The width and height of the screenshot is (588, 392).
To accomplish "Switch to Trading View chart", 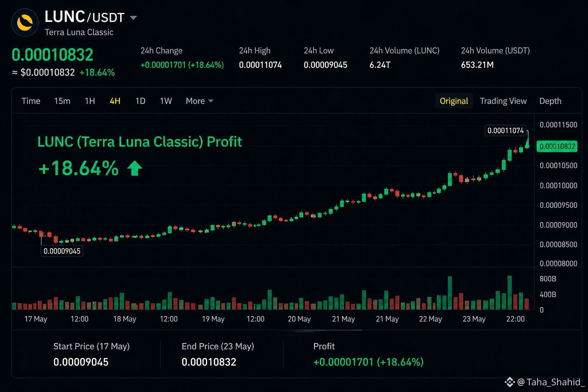I will [503, 101].
